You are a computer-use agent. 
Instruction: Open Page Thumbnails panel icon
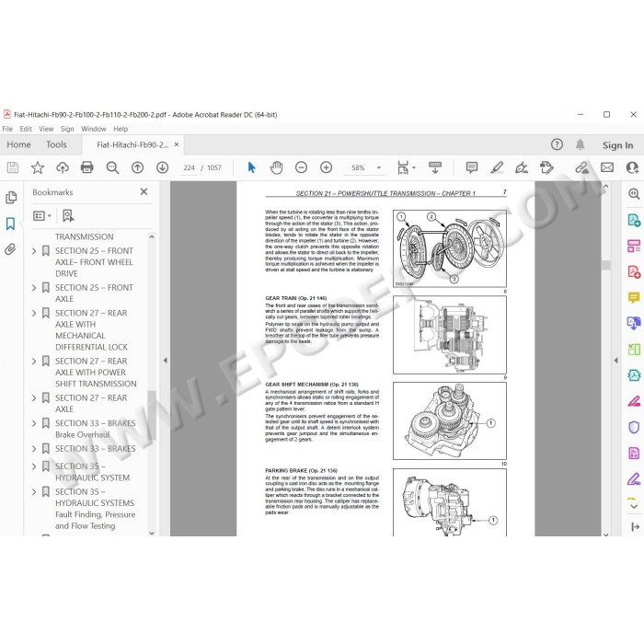[11, 198]
